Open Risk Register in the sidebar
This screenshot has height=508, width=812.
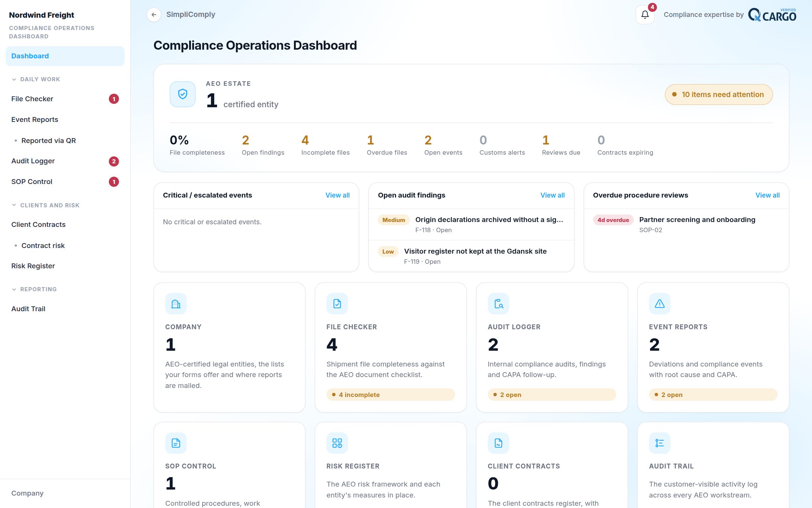(x=65, y=266)
